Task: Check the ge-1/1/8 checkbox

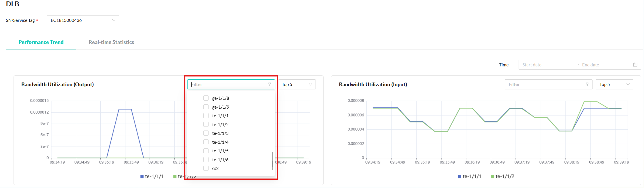Action: click(206, 98)
